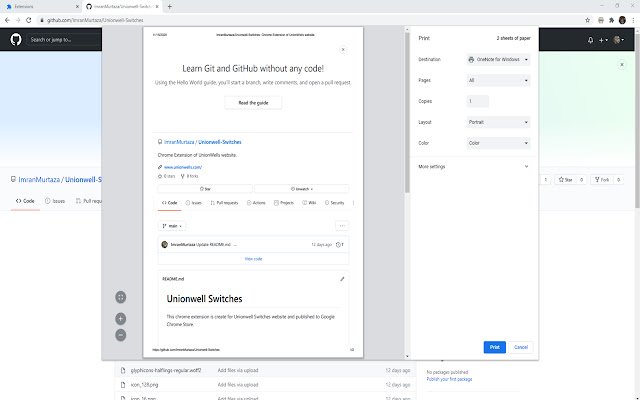Viewport: 640px width, 400px height.
Task: Open the Color dropdown
Action: [x=498, y=143]
